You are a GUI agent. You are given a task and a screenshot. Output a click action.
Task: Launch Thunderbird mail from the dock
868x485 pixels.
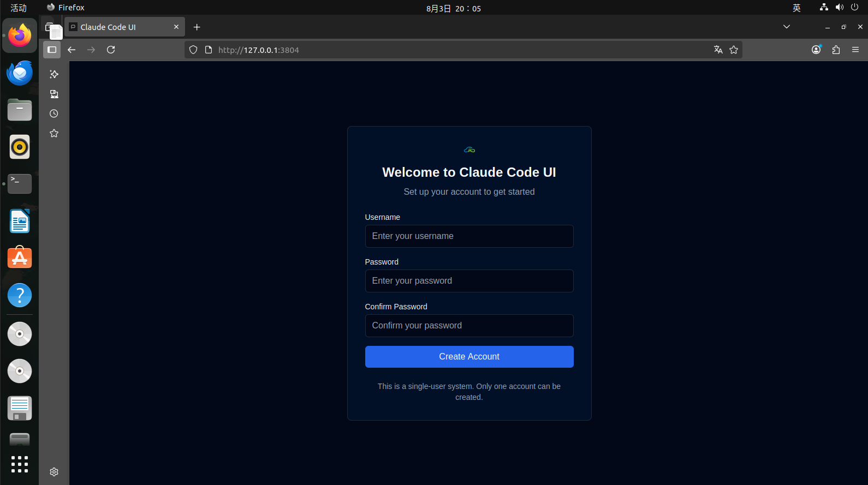(x=20, y=73)
